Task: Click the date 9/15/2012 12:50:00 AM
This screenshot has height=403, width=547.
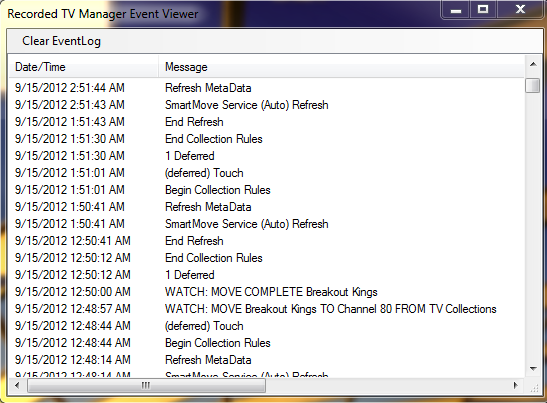Action: (x=73, y=292)
